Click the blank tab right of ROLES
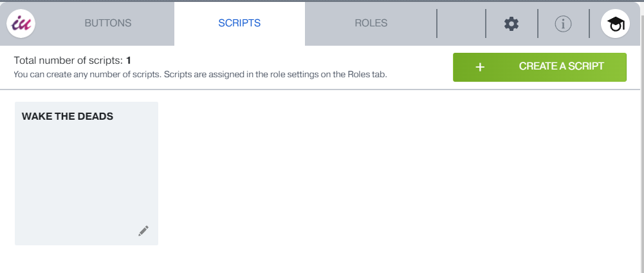Viewport: 644px width, 273px height. (461, 24)
